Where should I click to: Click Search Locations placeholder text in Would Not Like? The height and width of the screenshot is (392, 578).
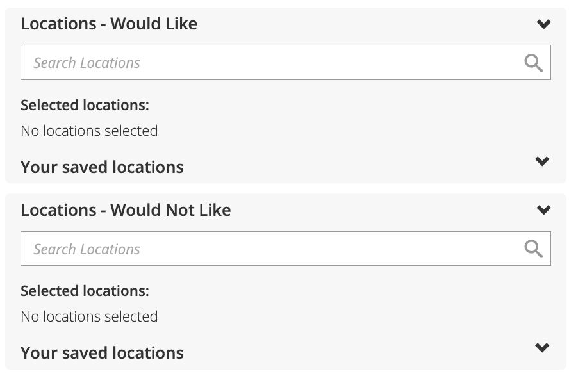87,249
